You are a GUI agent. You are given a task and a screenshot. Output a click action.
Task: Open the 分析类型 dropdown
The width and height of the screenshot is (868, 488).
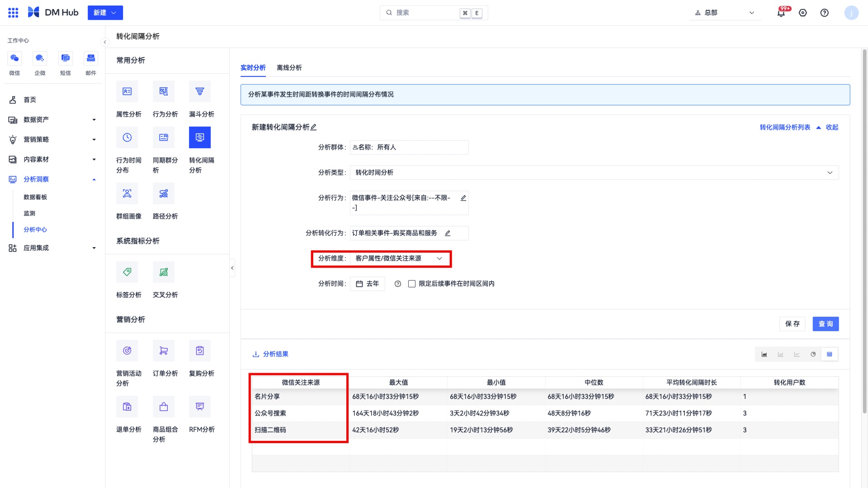click(594, 173)
